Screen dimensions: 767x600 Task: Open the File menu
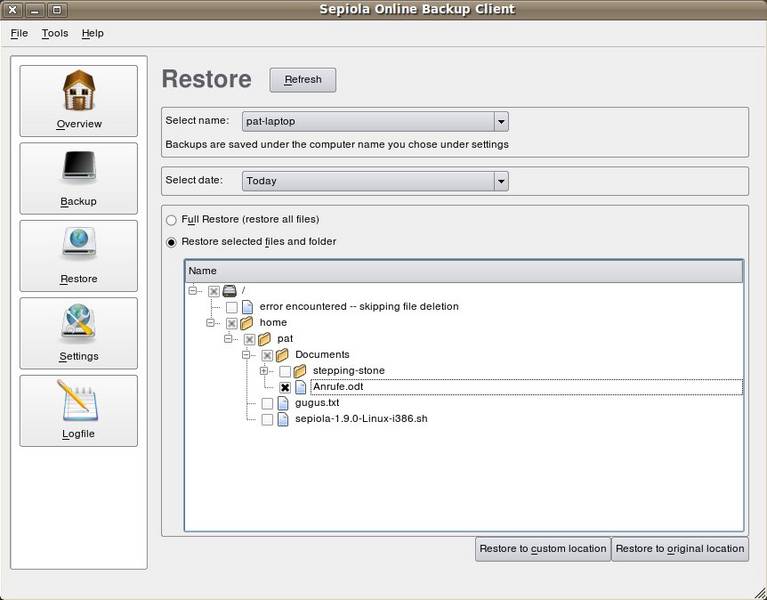[19, 33]
